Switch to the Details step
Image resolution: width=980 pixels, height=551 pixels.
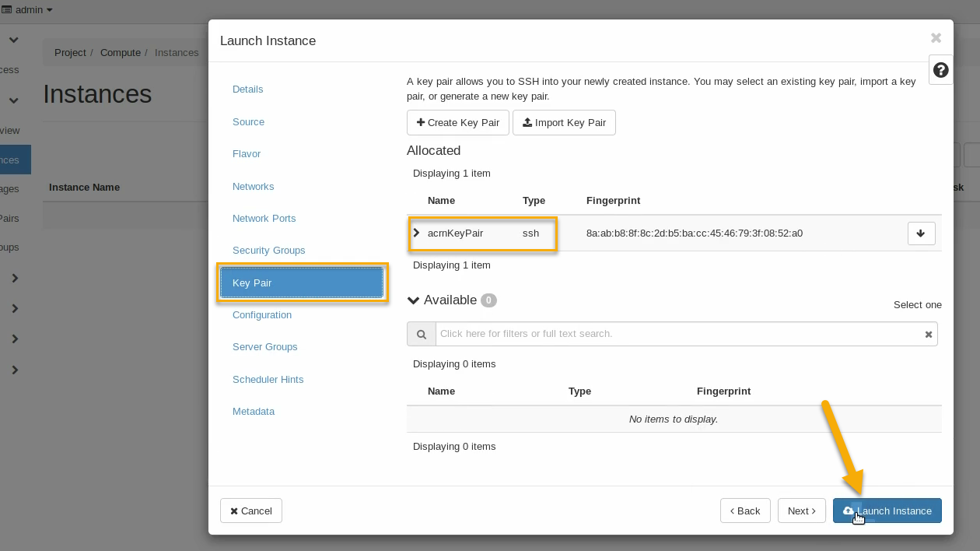click(247, 89)
